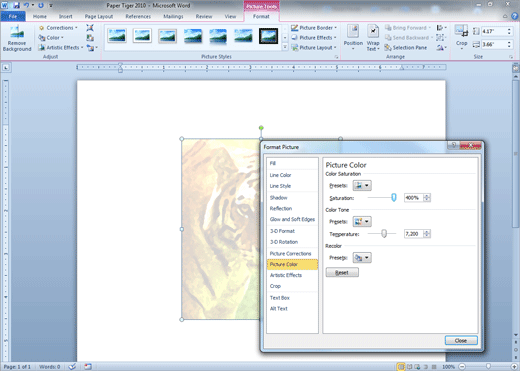Open the File tab
520x371 pixels.
(13, 16)
